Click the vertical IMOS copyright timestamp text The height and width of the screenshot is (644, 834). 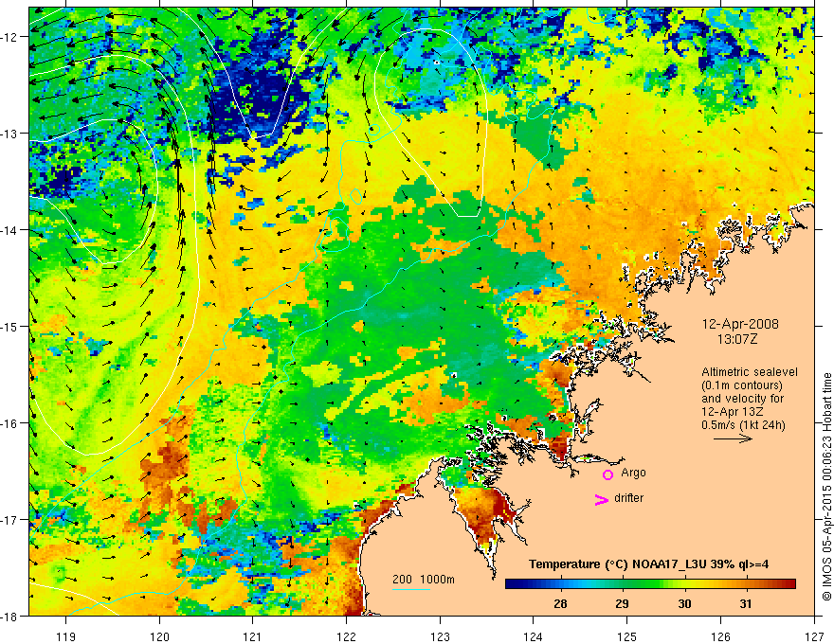[x=826, y=487]
